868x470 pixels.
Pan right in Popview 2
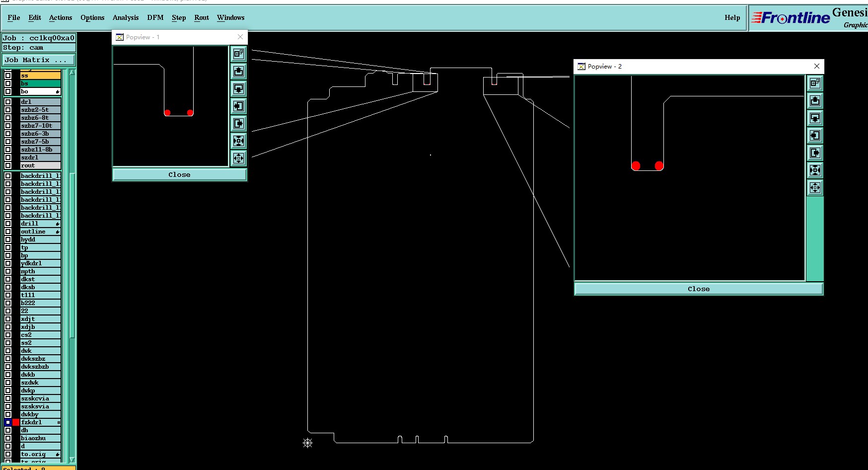pos(815,153)
